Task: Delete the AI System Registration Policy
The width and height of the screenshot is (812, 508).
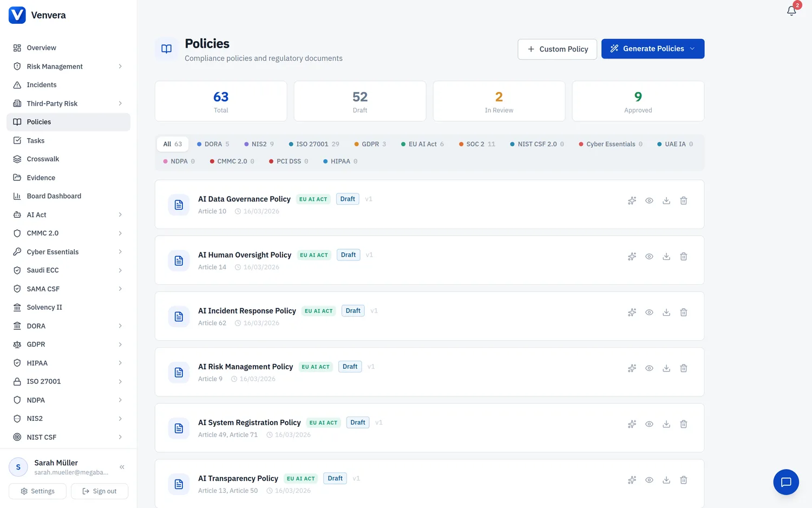Action: tap(684, 424)
